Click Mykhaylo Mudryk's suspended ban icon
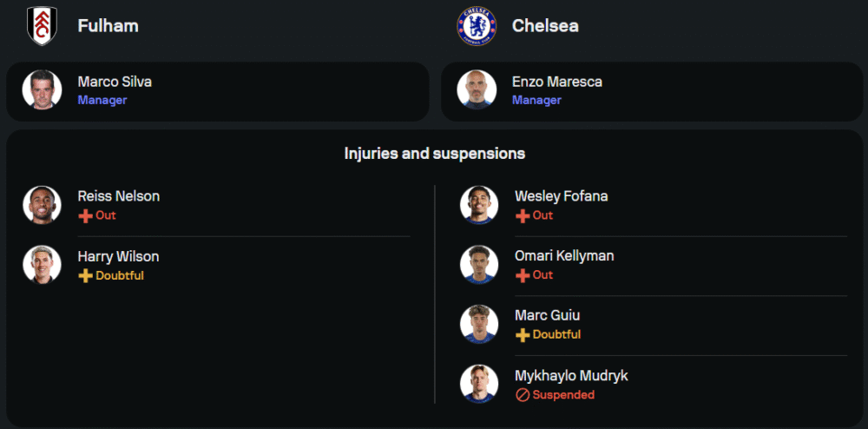The width and height of the screenshot is (868, 429). [x=522, y=395]
